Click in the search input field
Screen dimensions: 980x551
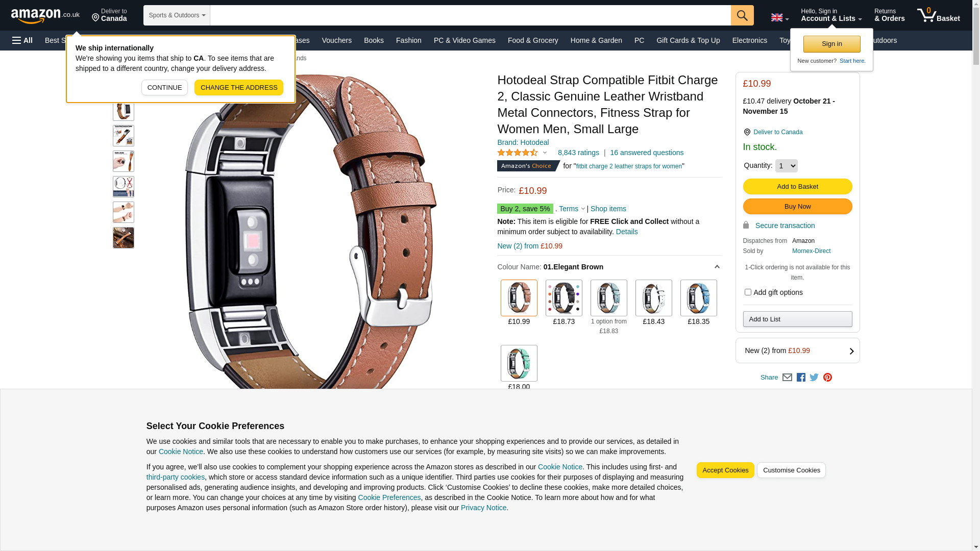tap(470, 15)
